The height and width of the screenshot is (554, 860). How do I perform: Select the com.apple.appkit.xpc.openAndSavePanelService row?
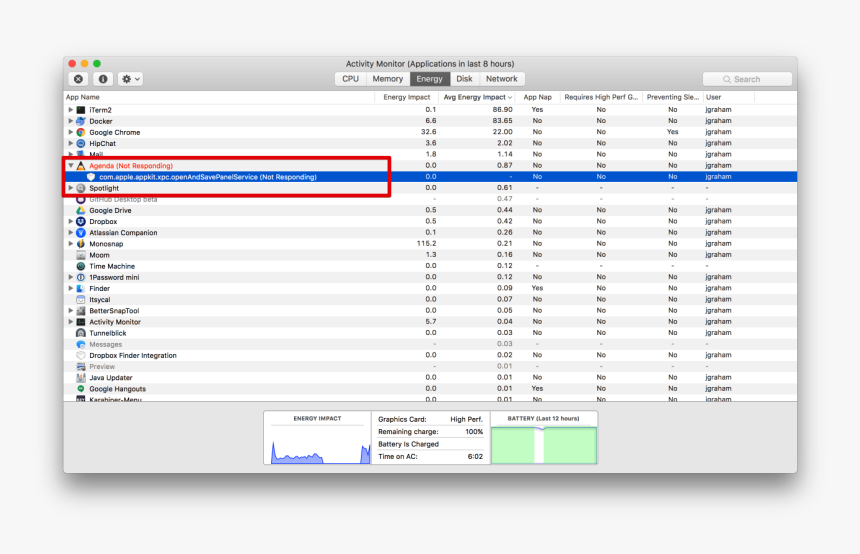click(x=430, y=177)
